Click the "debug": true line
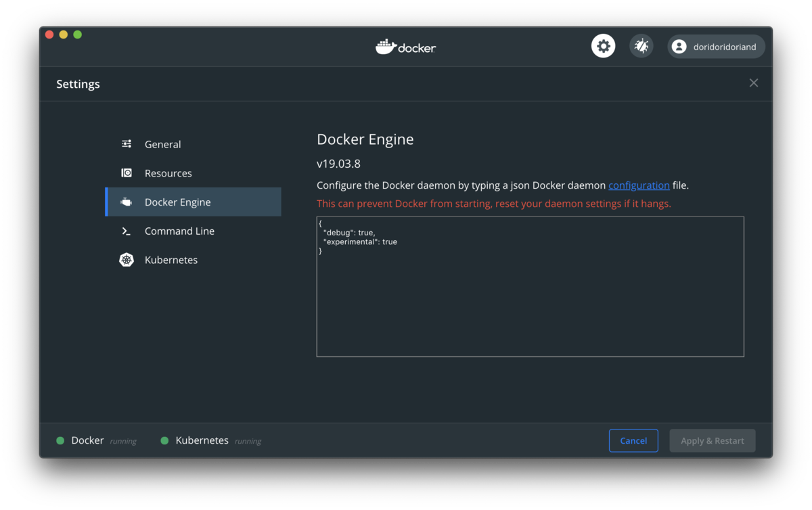 pos(349,233)
